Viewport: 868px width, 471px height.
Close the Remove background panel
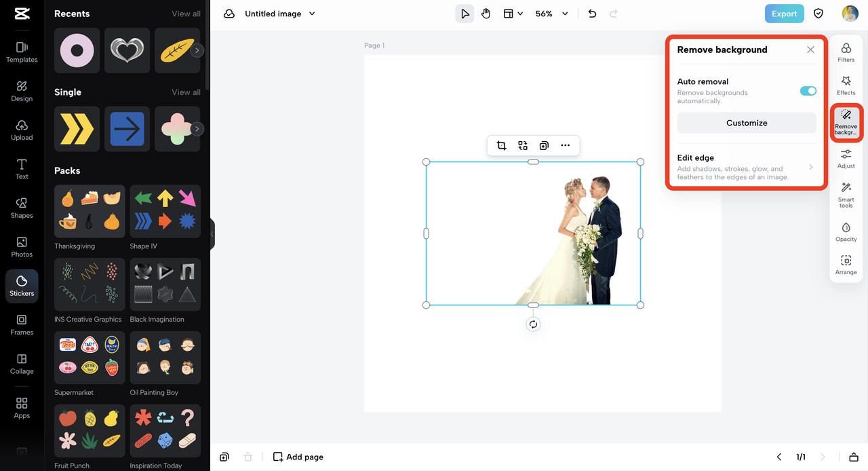(810, 50)
